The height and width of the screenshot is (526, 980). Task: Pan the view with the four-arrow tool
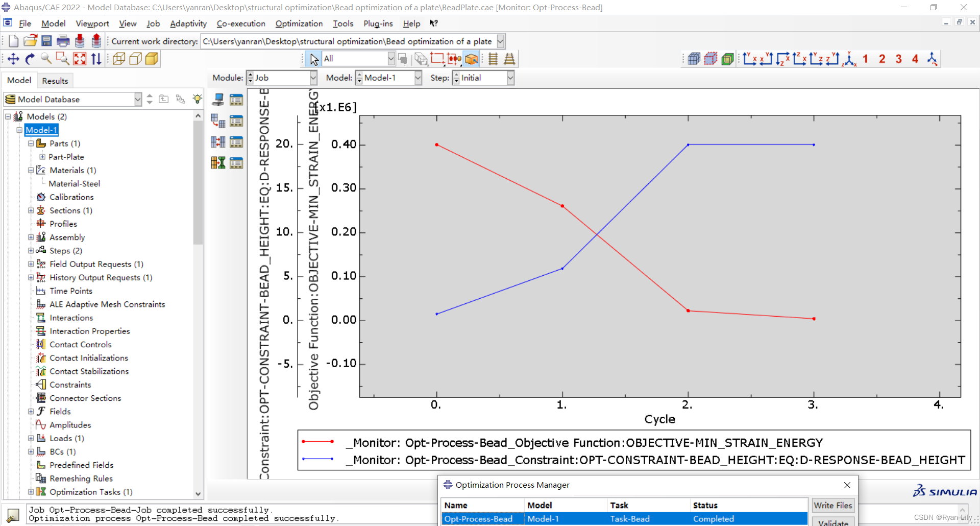(x=13, y=59)
